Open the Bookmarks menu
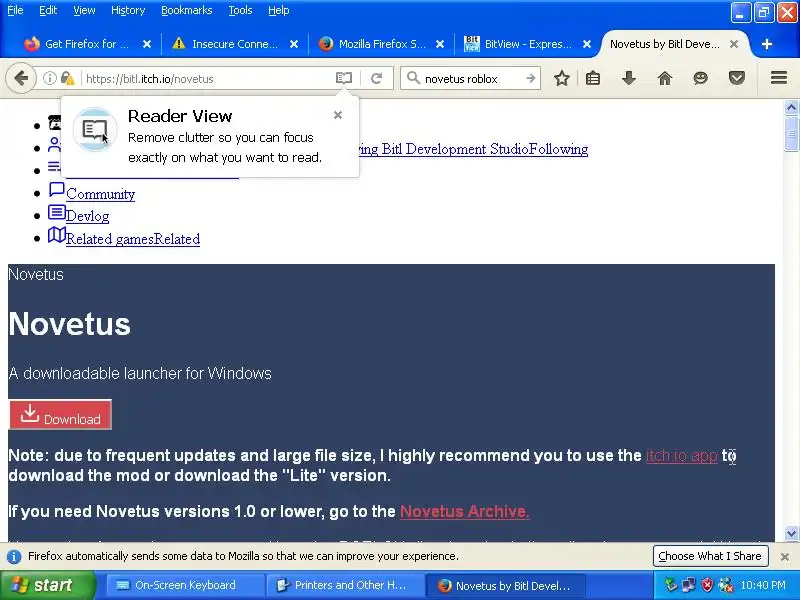800x600 pixels. coord(187,10)
